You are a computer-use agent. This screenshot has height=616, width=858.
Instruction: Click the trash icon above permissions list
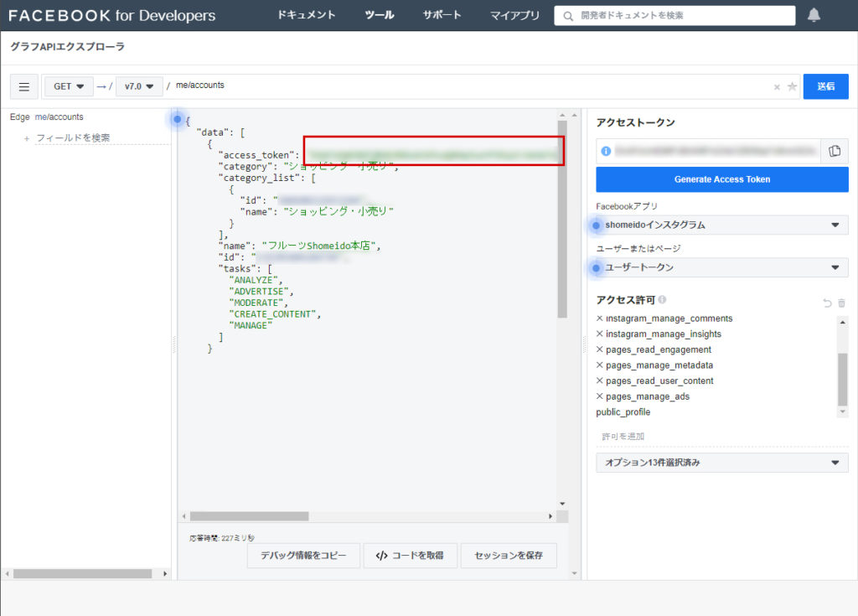pos(841,303)
